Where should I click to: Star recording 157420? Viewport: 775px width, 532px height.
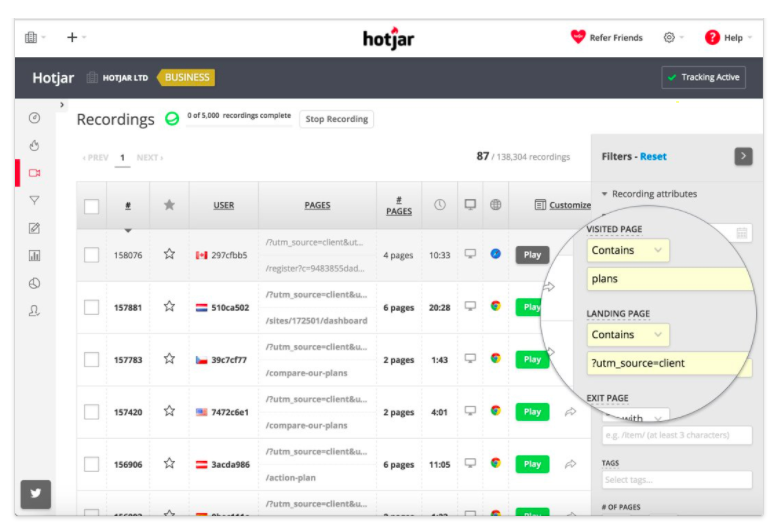point(169,411)
